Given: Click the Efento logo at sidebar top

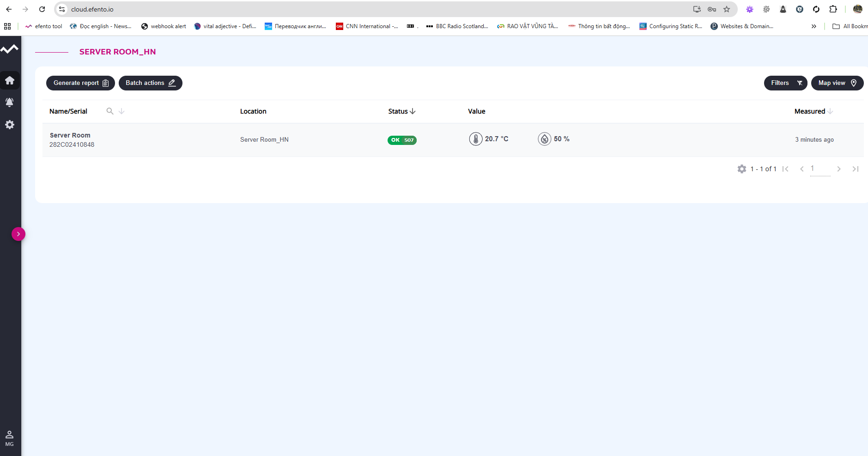Looking at the screenshot, I should [x=10, y=49].
